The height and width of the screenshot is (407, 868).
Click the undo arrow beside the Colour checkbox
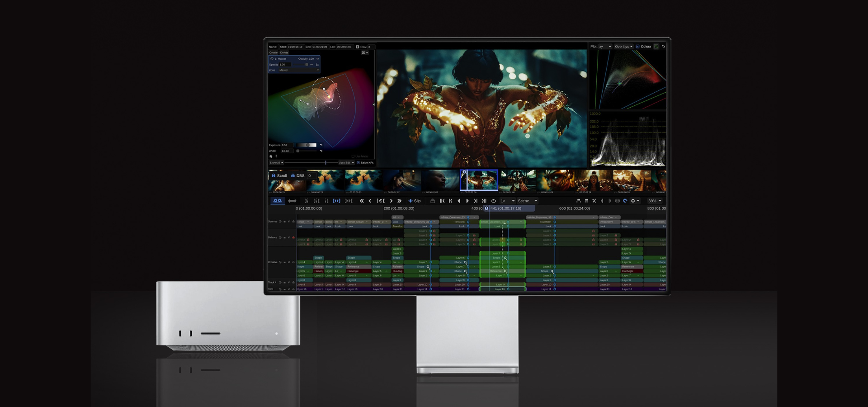(x=664, y=46)
